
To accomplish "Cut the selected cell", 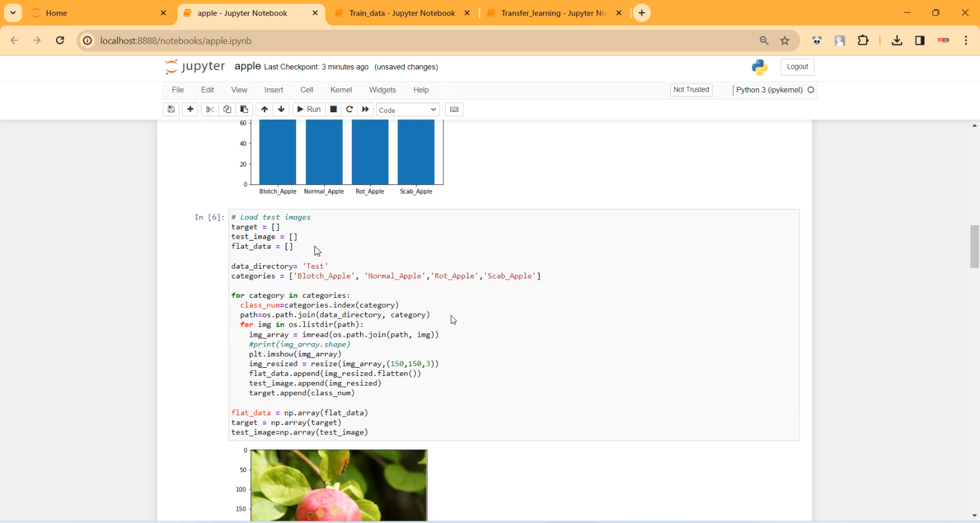I will tap(210, 109).
